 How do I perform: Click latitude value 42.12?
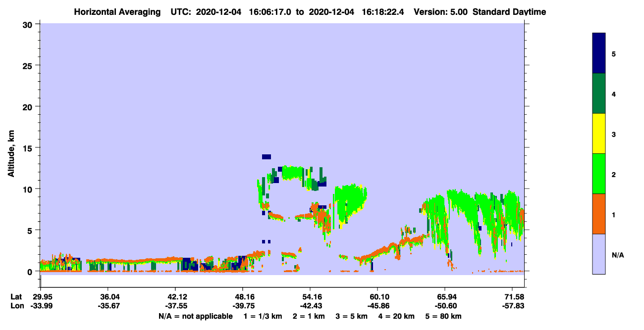click(x=175, y=296)
